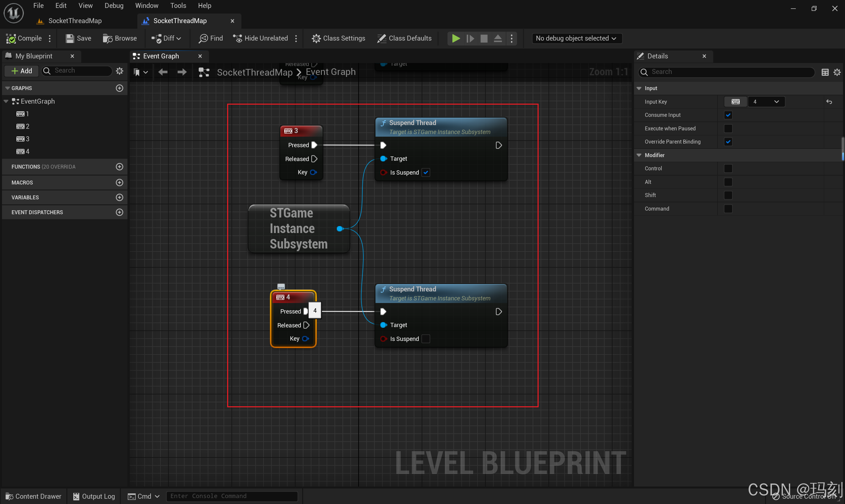Click the console command input field
Image resolution: width=845 pixels, height=504 pixels.
[232, 496]
